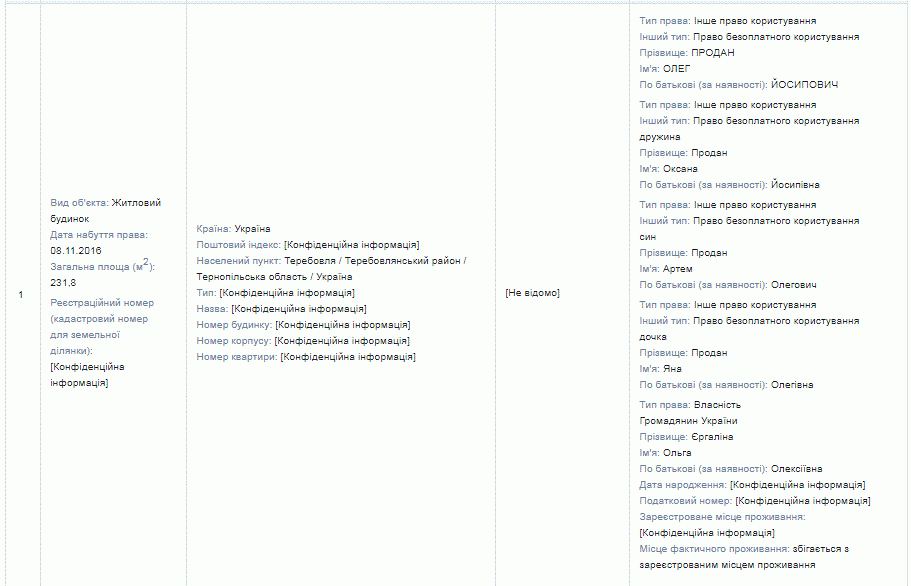Click the right type 'Власність'
The height and width of the screenshot is (586, 911).
pos(718,405)
